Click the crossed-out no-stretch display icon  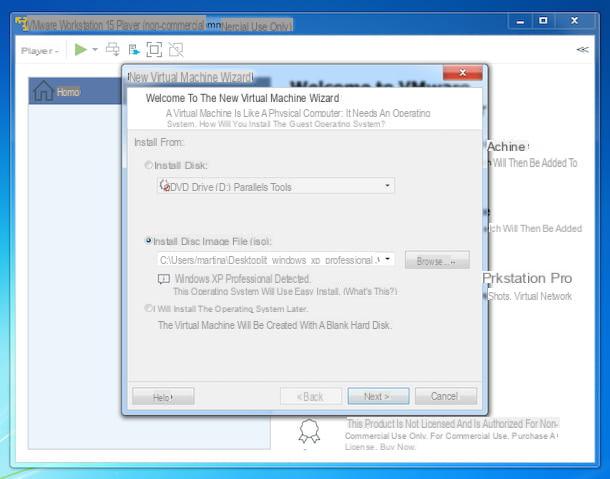point(176,49)
